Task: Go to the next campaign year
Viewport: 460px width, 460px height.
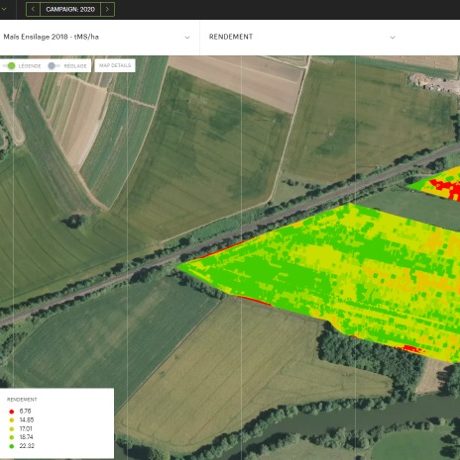Action: pyautogui.click(x=107, y=9)
